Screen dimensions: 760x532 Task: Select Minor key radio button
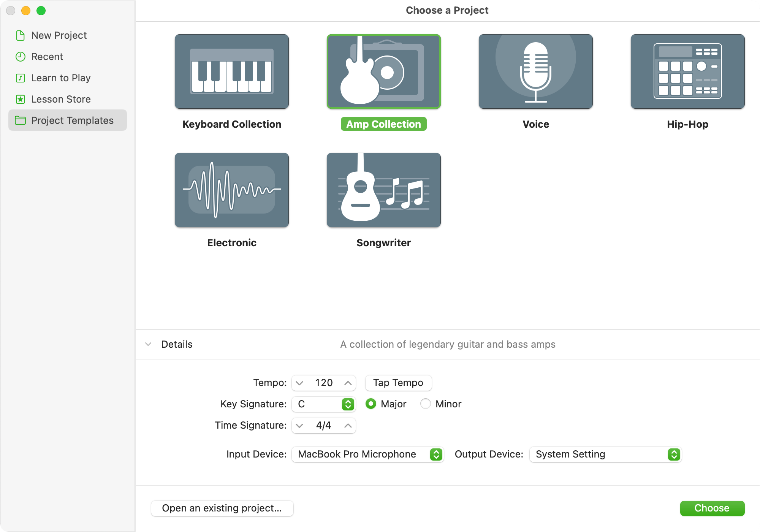[x=426, y=404]
